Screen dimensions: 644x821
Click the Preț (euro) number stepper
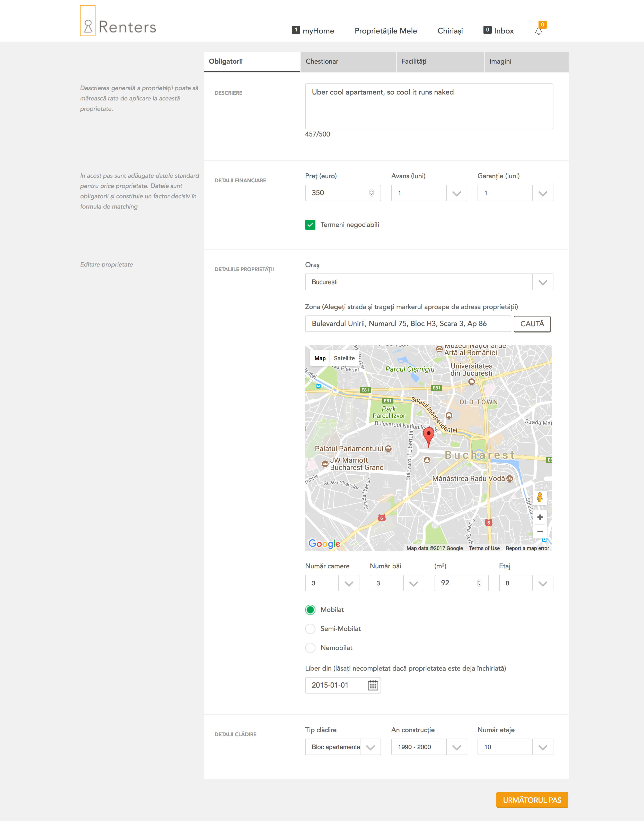[x=371, y=193]
